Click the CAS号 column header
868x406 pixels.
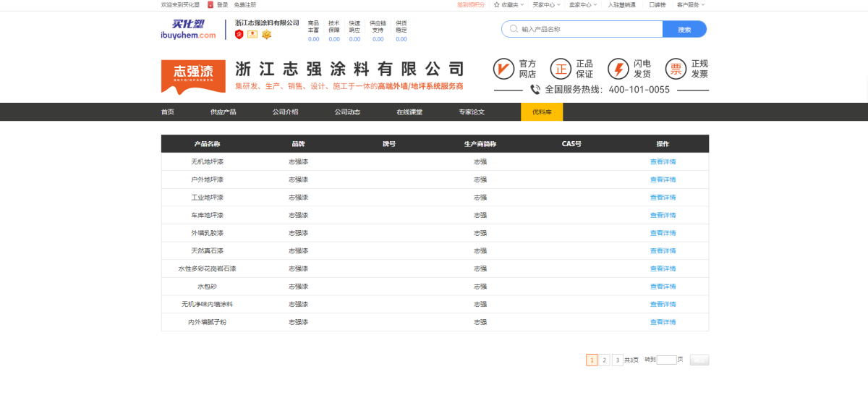(571, 144)
